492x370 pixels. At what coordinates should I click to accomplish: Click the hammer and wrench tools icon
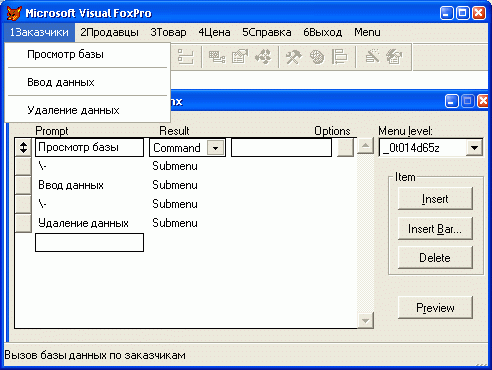[293, 57]
